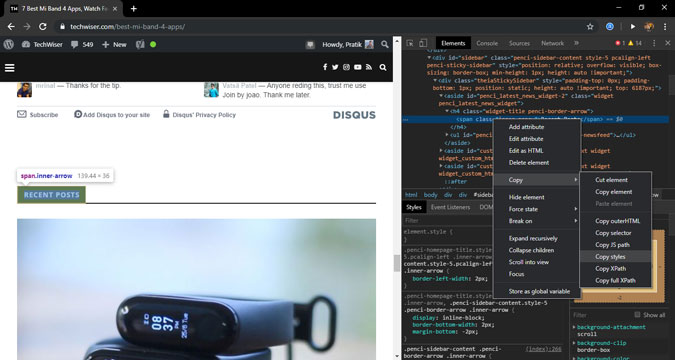Screen dimensions: 675x360
Task: Click the admin bar search icon
Action: click(384, 44)
